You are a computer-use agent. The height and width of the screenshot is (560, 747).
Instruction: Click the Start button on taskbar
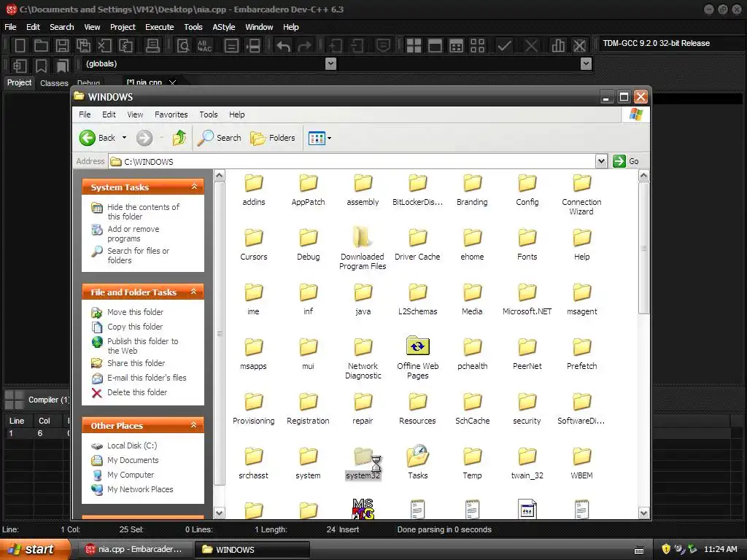pos(34,550)
